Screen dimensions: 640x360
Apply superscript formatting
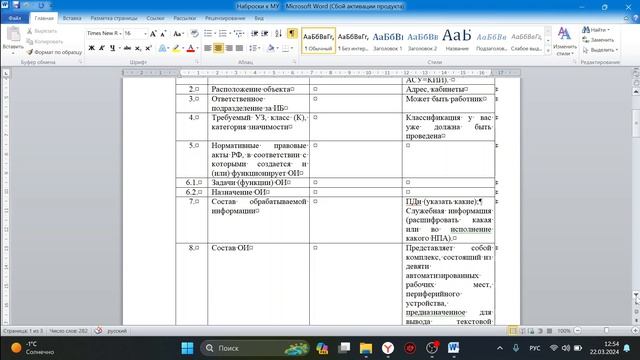[149, 49]
